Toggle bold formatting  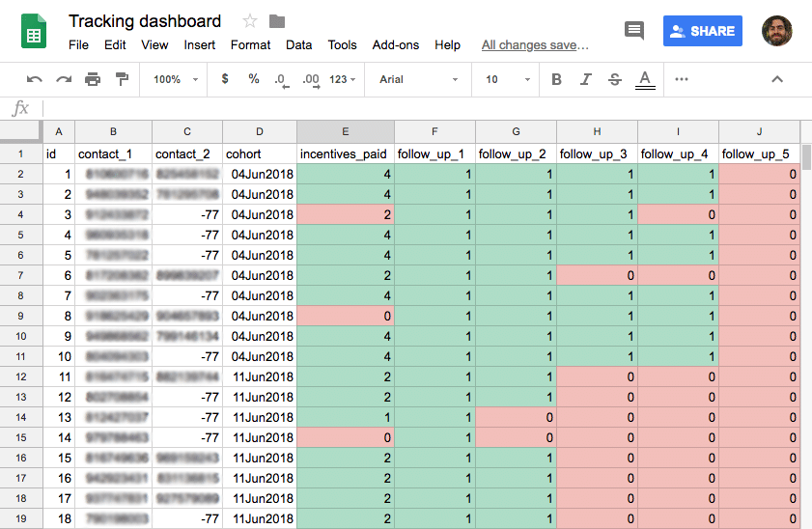[557, 79]
